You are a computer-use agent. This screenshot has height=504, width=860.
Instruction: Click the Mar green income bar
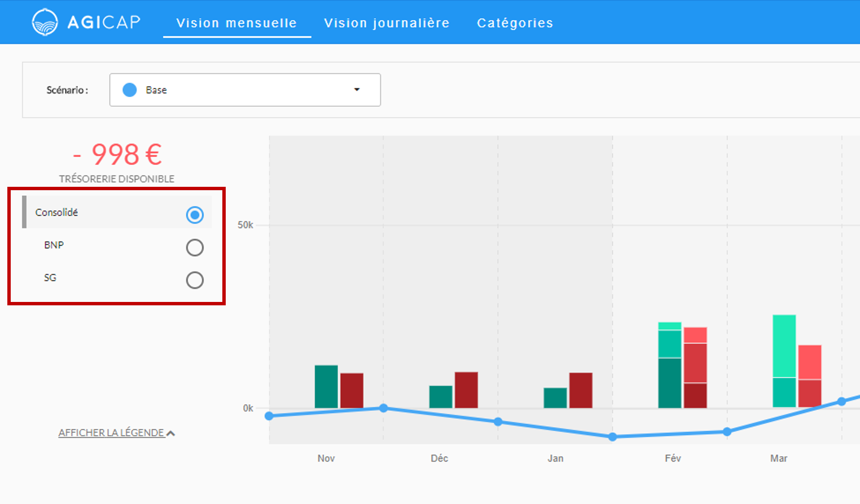(x=784, y=361)
